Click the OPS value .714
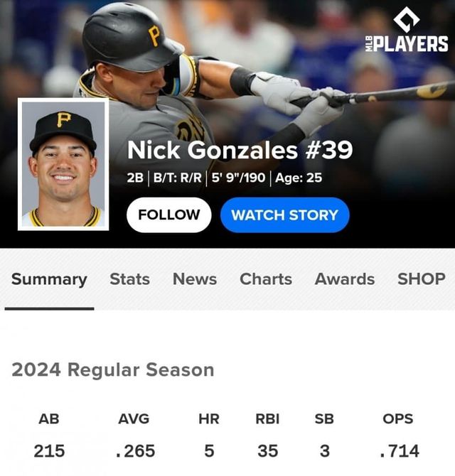The image size is (455, 476). pos(399,450)
